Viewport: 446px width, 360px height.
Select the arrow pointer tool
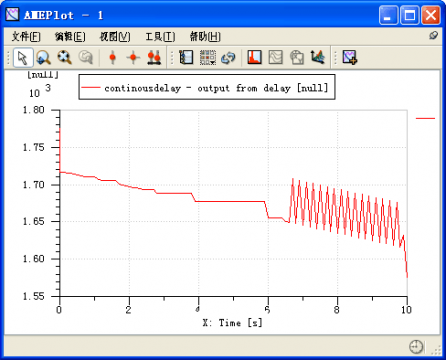(x=23, y=58)
